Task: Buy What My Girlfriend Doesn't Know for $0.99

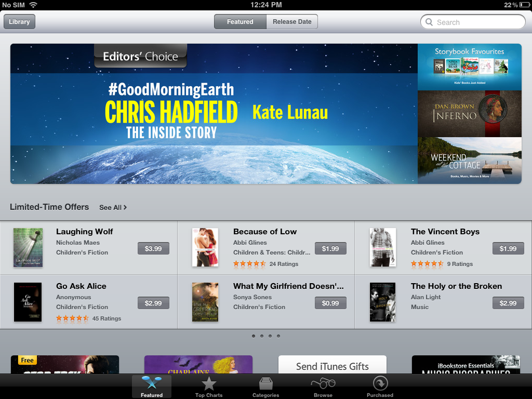Action: pyautogui.click(x=330, y=303)
